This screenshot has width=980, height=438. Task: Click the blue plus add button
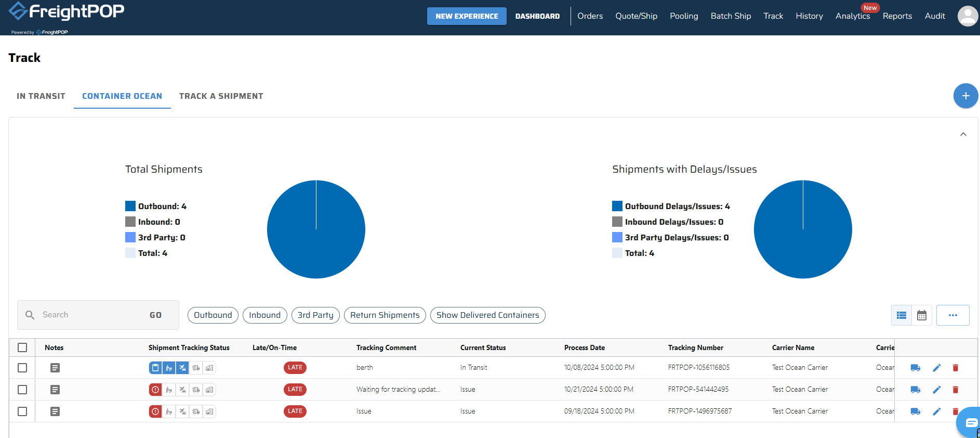point(965,96)
